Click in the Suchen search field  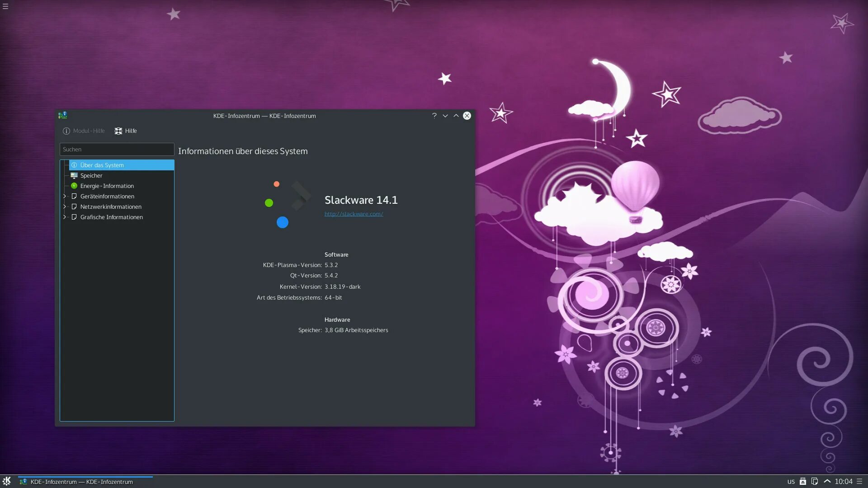[117, 150]
